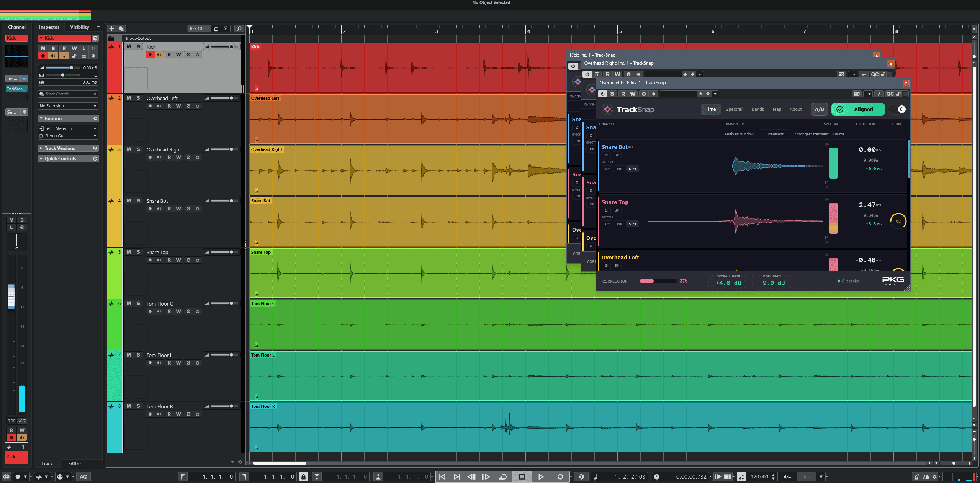Open the track search magnifier icon

pos(239,29)
